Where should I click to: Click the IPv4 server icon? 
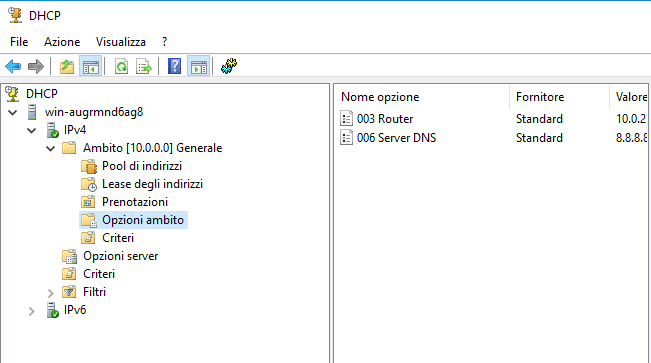(x=53, y=130)
